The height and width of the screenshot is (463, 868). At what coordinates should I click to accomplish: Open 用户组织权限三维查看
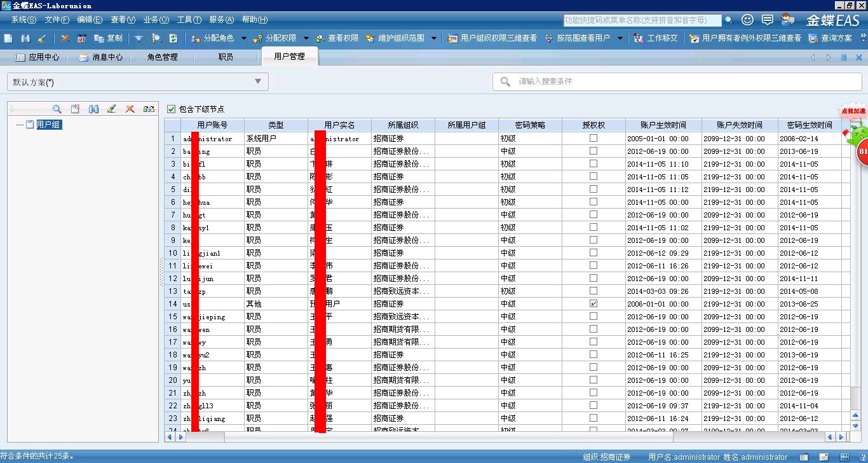coord(492,38)
